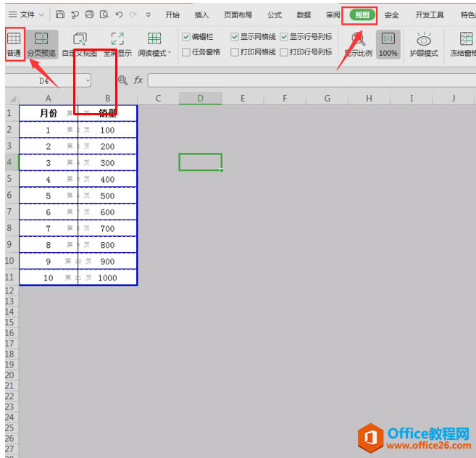Image resolution: width=476 pixels, height=458 pixels.
Task: Click the Print icon in quick toolbar
Action: tap(89, 14)
